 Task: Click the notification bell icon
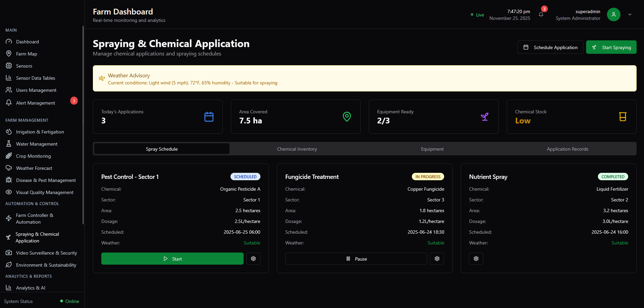pyautogui.click(x=541, y=14)
